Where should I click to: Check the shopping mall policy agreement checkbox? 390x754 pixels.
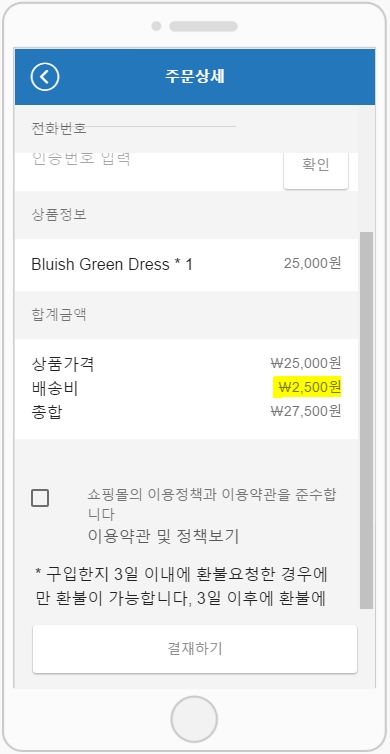[40, 498]
